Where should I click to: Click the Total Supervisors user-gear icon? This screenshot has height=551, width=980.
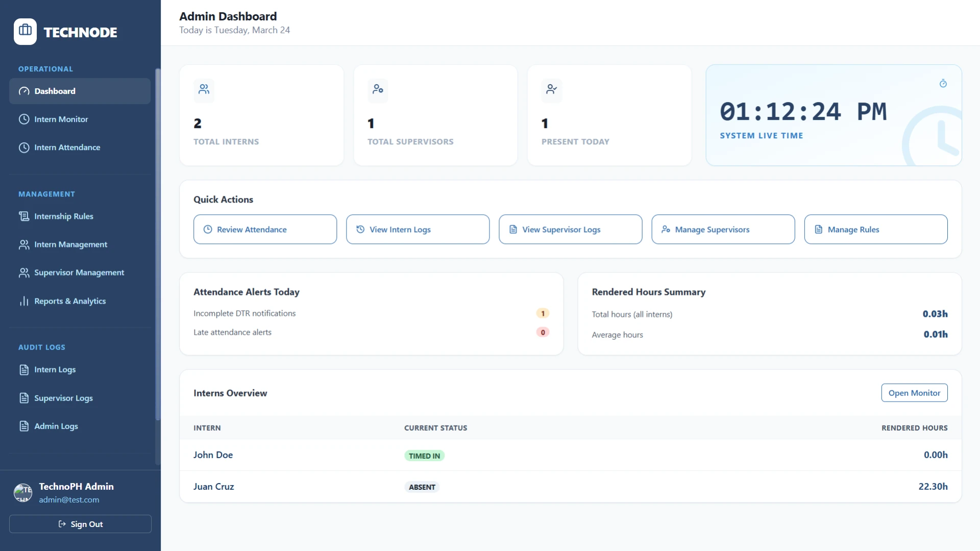[378, 89]
